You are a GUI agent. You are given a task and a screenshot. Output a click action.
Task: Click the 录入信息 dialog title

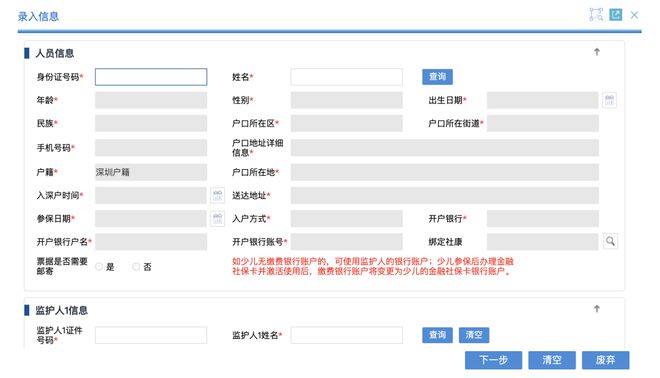point(38,16)
